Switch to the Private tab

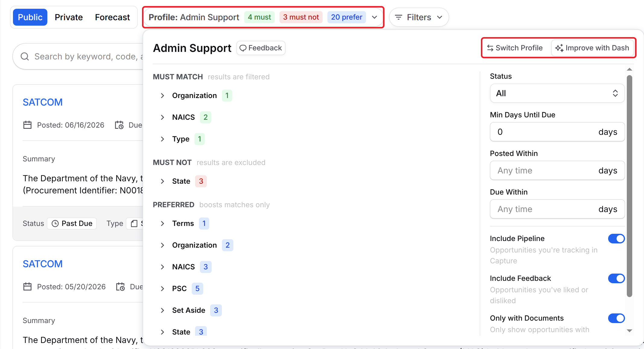coord(69,17)
